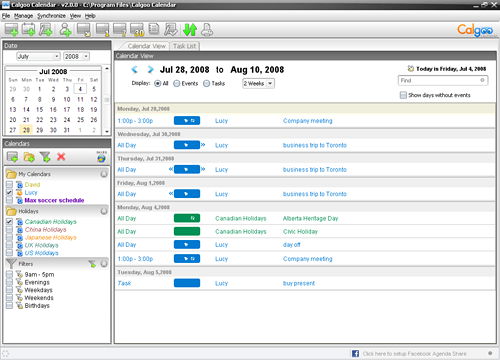Collapse the My Calendars section

[104, 174]
